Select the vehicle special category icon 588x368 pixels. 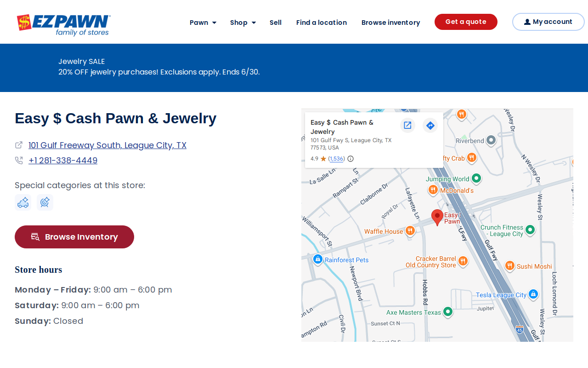pos(23,202)
